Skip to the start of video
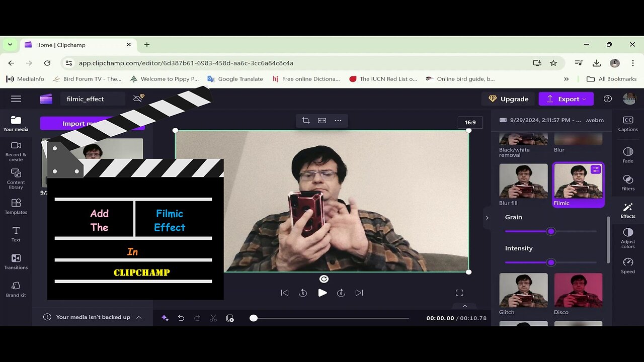Screen dimensions: 644x362 [x=285, y=293]
